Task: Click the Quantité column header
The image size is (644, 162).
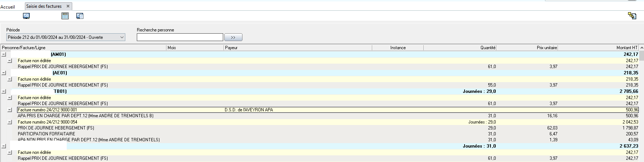Action: [x=460, y=48]
